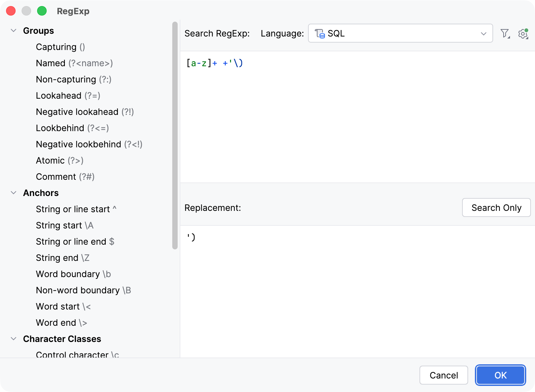
Task: Click the left panel vertical scrollbar
Action: tap(175, 136)
